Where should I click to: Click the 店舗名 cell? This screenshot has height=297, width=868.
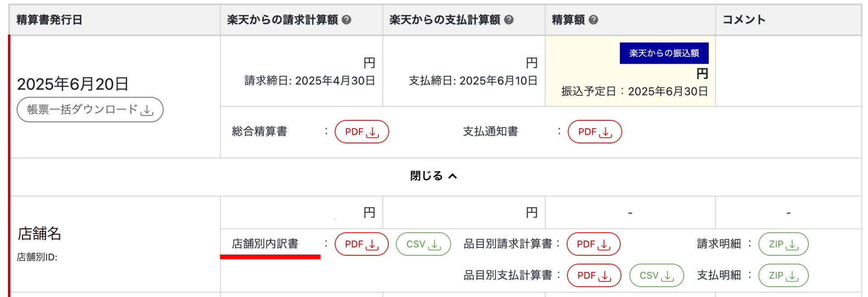click(39, 234)
